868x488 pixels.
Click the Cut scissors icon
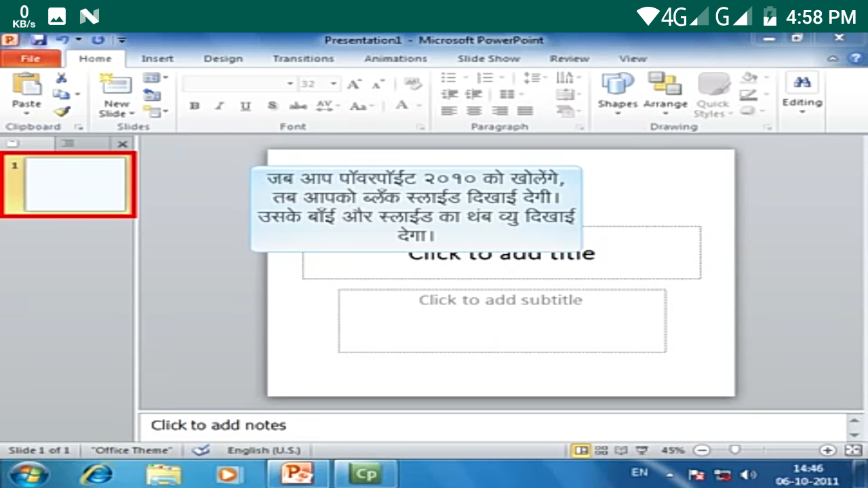coord(61,78)
